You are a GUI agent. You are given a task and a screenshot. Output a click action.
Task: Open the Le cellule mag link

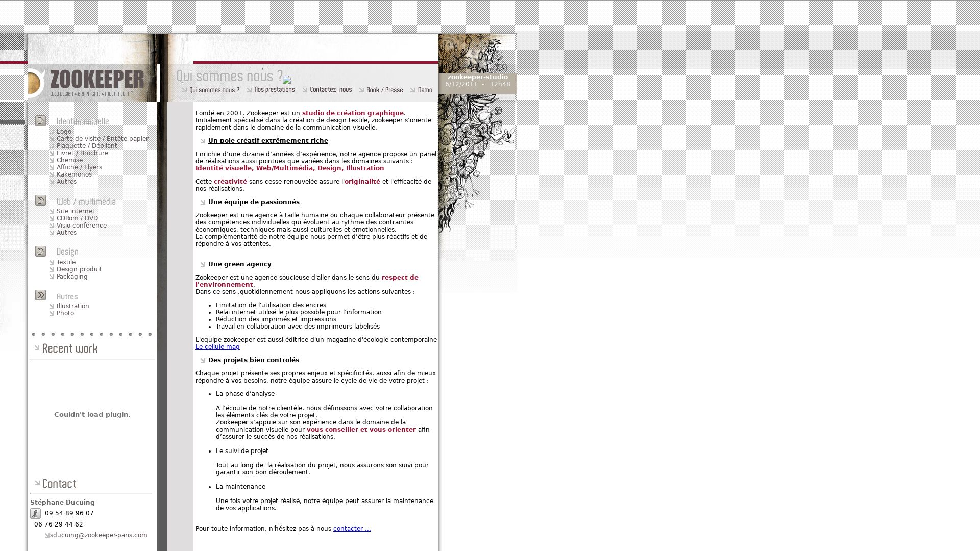coord(217,347)
